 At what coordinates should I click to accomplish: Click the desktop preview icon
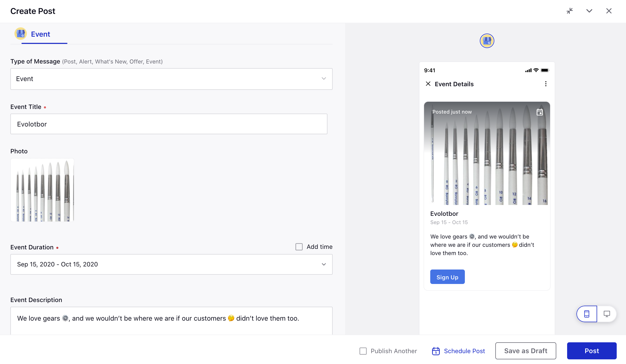point(606,314)
